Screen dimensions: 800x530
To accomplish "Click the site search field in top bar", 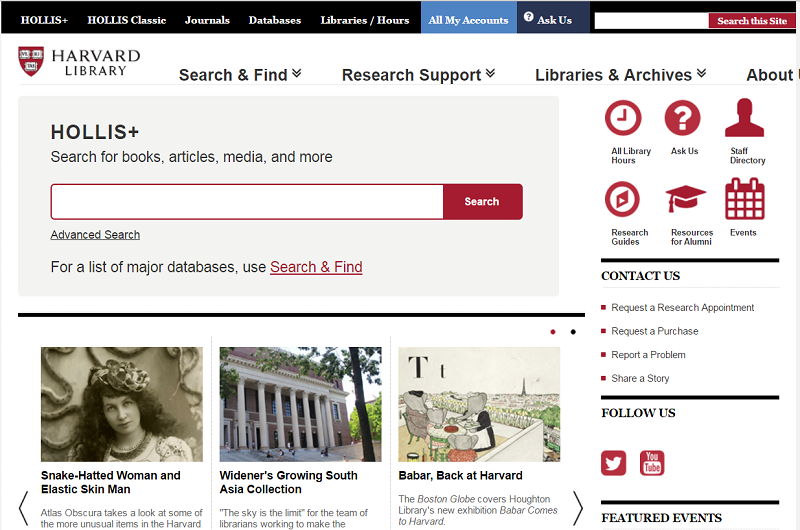I will 652,21.
